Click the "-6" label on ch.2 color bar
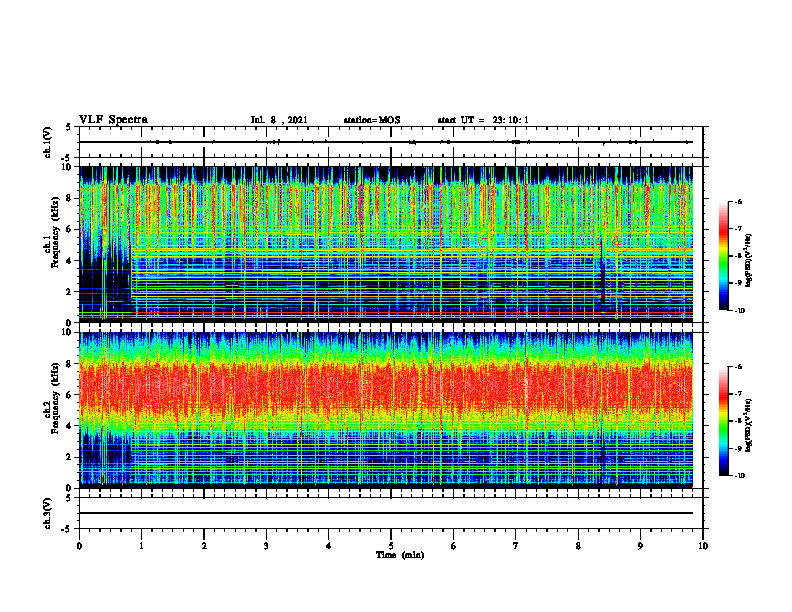The width and height of the screenshot is (792, 612). click(x=738, y=367)
